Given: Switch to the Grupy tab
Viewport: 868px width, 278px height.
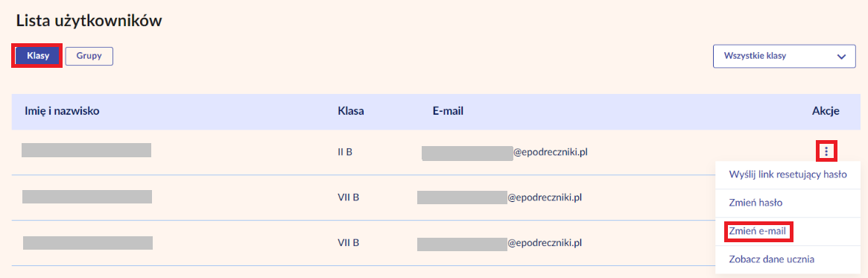Looking at the screenshot, I should (89, 57).
